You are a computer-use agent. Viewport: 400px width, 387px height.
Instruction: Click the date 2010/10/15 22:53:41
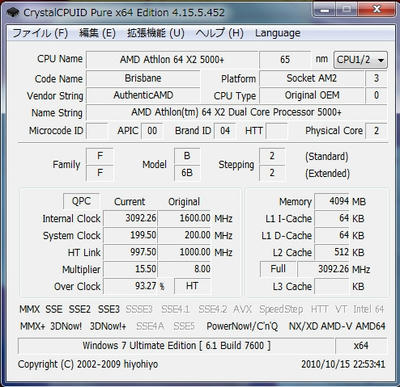click(343, 364)
